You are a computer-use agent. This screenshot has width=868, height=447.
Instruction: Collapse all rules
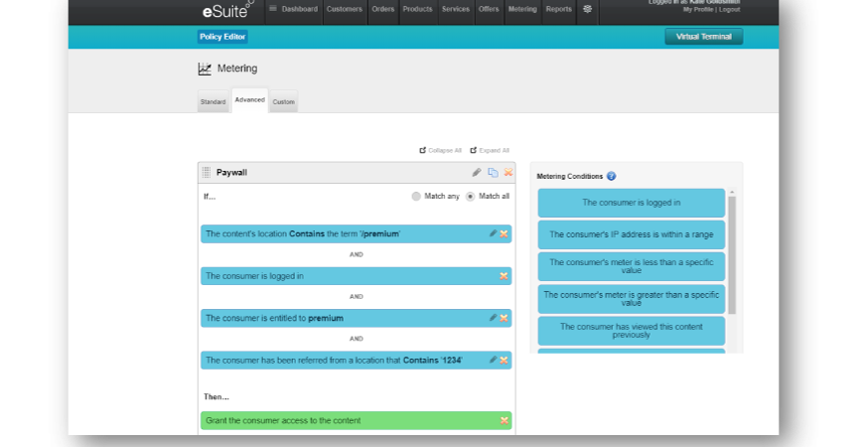(x=440, y=150)
